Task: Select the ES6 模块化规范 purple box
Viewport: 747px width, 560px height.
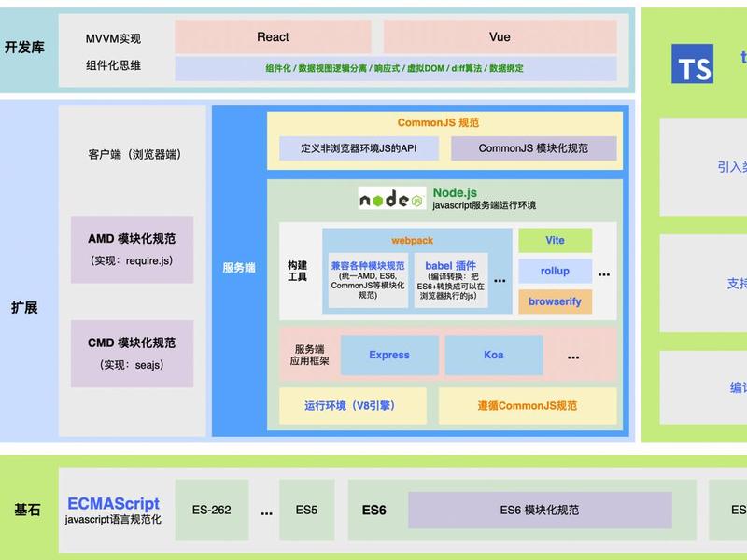Action: coord(540,510)
